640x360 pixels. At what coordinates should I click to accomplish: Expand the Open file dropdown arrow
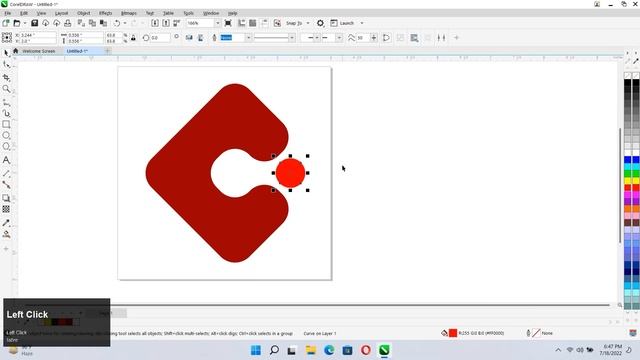click(x=24, y=23)
